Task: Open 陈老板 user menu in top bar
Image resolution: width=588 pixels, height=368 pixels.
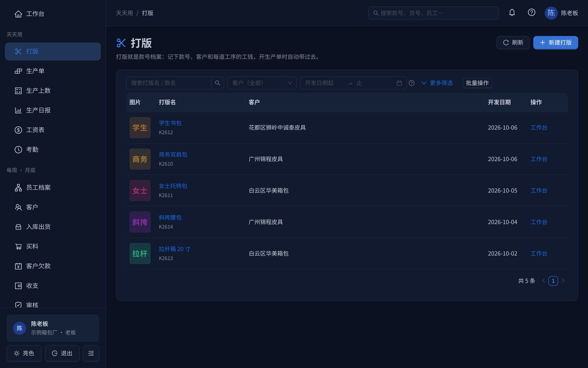Action: [562, 13]
